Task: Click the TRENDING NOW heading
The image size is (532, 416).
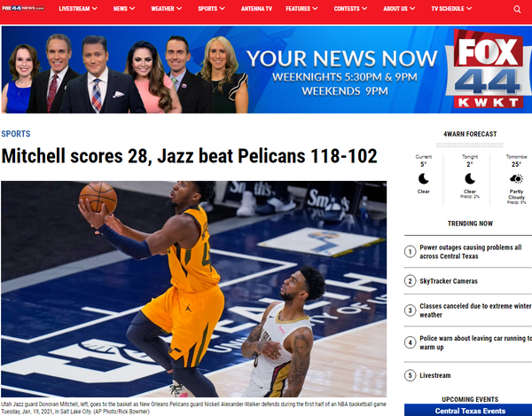Action: (x=470, y=224)
